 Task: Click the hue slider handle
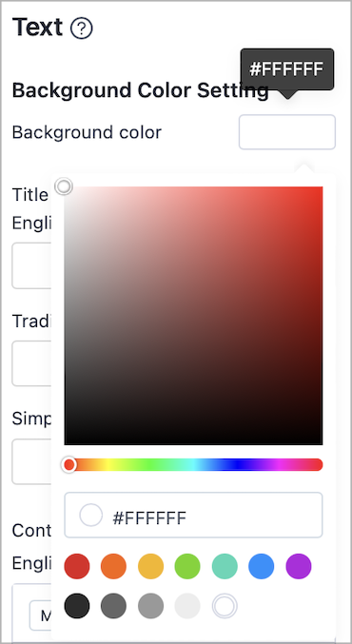coord(69,464)
